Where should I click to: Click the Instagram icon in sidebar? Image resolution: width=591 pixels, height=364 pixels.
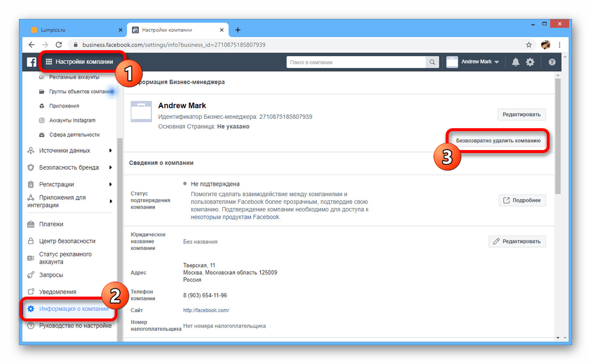pos(41,120)
